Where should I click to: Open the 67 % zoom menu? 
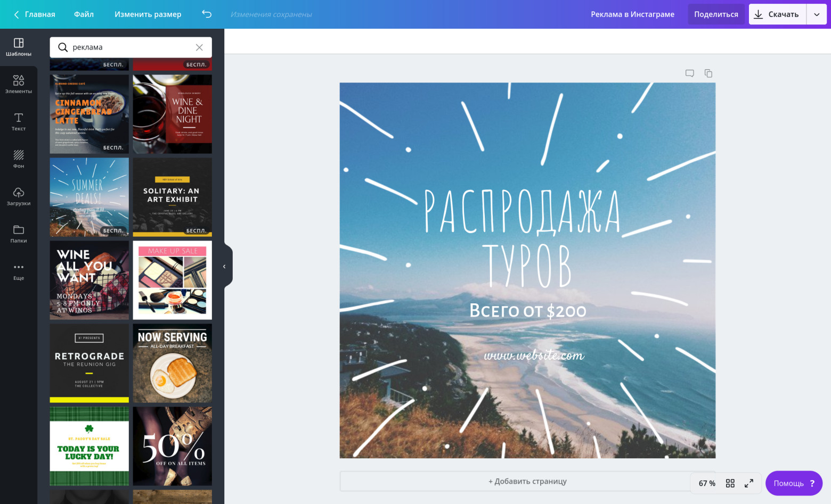pyautogui.click(x=707, y=483)
